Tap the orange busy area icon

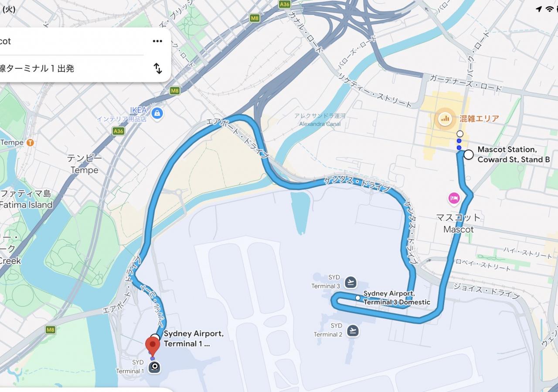click(x=445, y=118)
